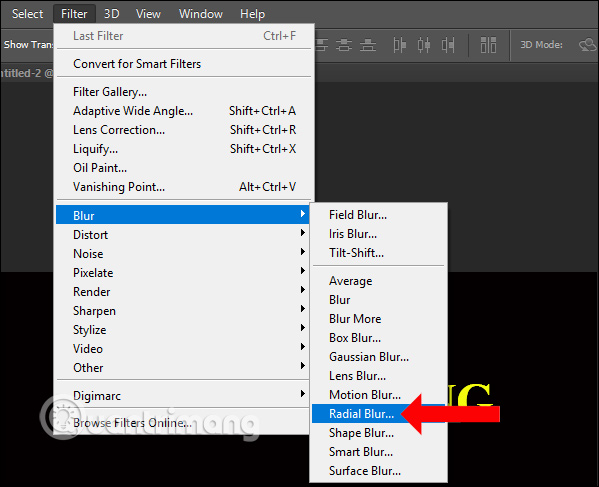599x487 pixels.
Task: Click Distribute Right Edges icon
Action: click(448, 45)
